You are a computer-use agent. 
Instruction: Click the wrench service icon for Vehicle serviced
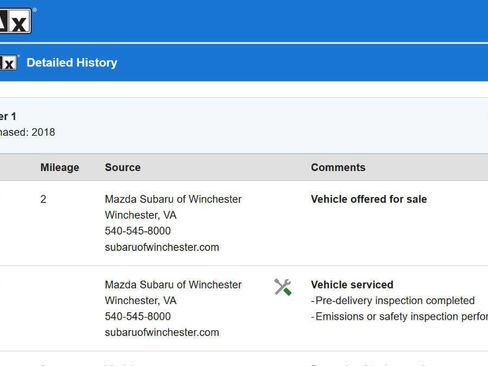[283, 287]
